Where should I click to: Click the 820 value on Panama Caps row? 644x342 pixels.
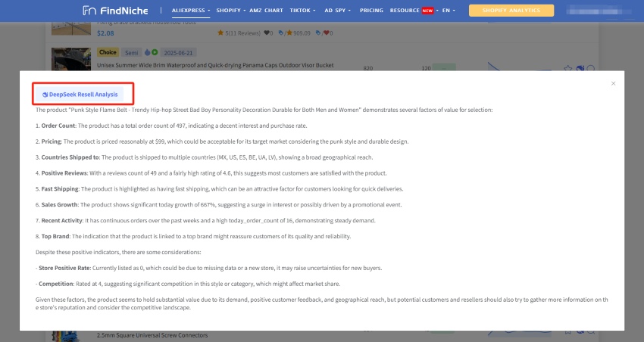point(368,68)
